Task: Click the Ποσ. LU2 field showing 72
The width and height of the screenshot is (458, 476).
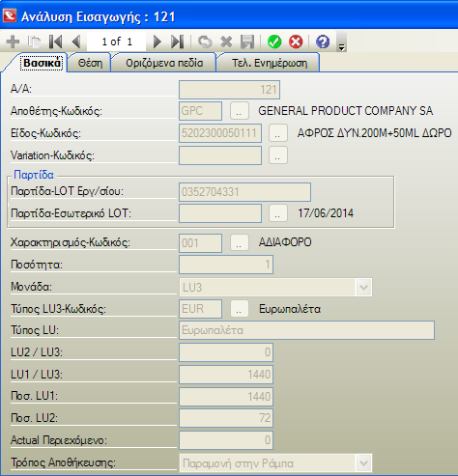Action: (x=226, y=418)
